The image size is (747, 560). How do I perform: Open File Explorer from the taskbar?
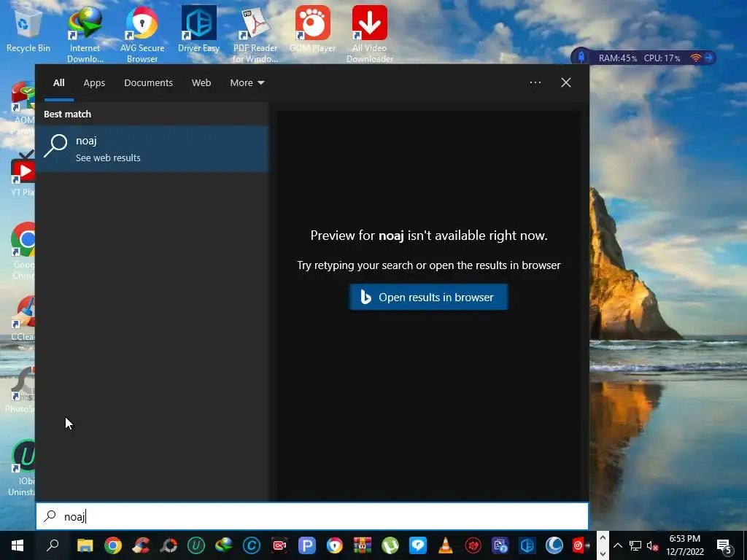tap(85, 545)
